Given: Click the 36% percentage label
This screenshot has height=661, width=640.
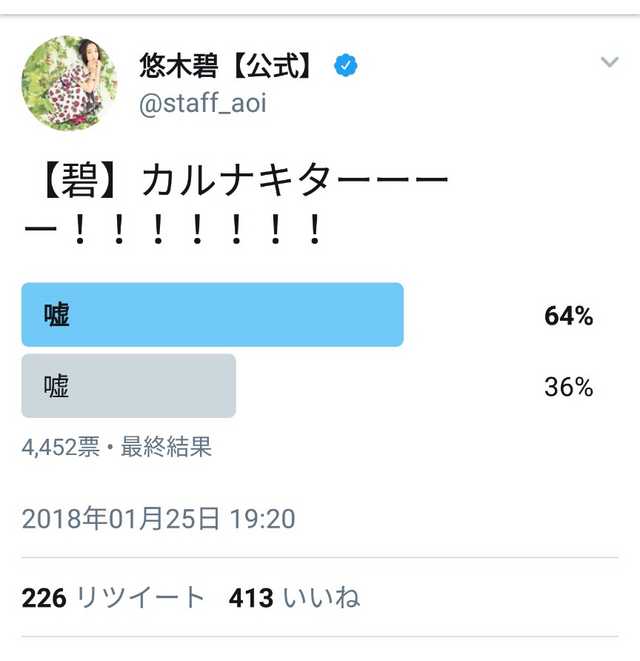Looking at the screenshot, I should tap(568, 387).
